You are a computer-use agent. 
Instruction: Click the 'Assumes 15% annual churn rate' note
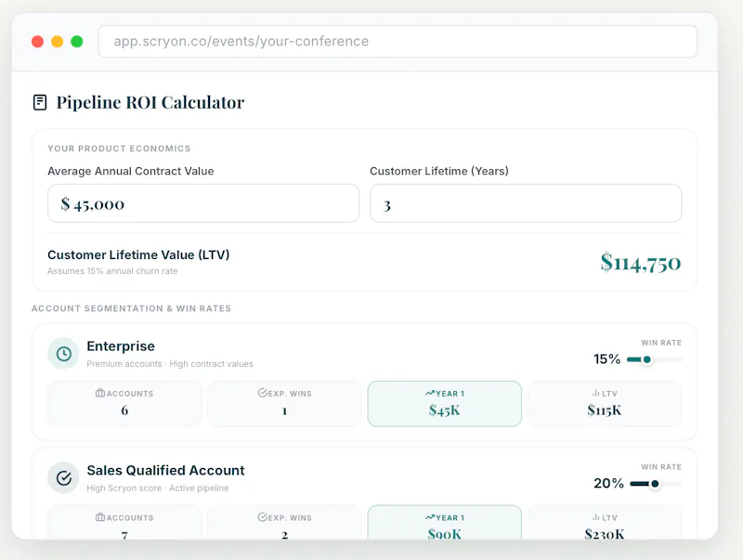click(x=112, y=271)
